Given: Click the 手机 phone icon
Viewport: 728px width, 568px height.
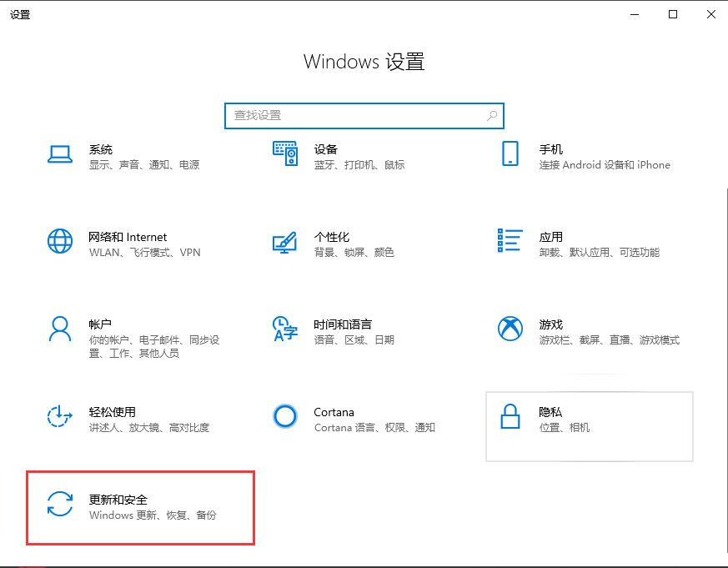Looking at the screenshot, I should 510,153.
